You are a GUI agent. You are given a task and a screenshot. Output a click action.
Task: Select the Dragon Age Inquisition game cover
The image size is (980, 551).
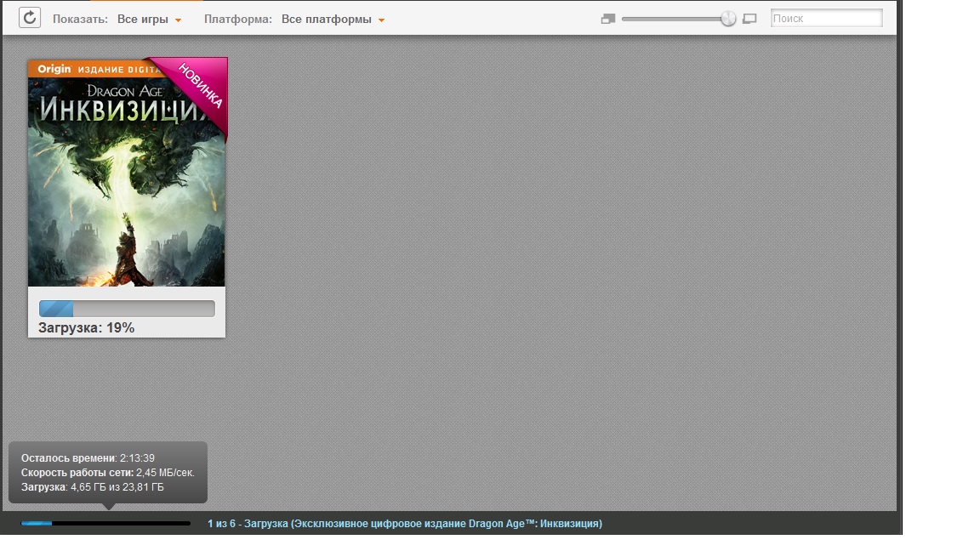click(x=126, y=173)
